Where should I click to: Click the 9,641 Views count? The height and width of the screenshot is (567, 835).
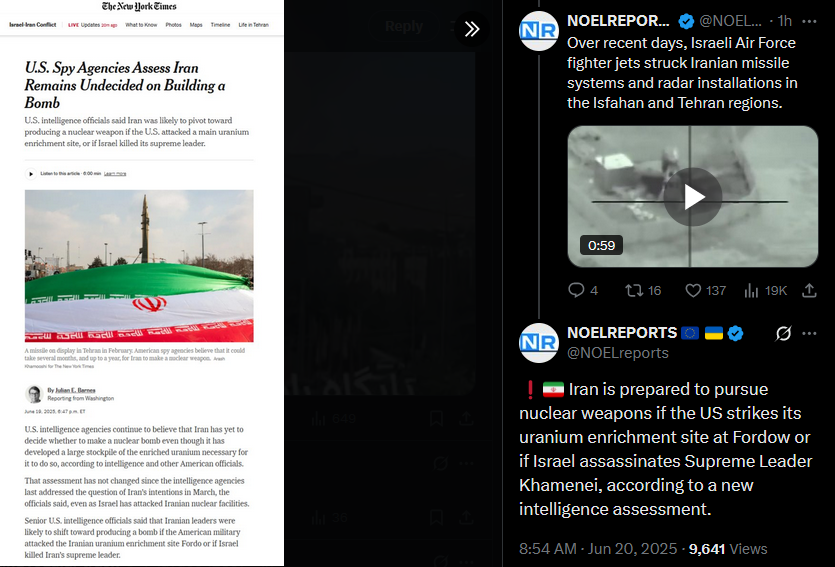pos(728,548)
